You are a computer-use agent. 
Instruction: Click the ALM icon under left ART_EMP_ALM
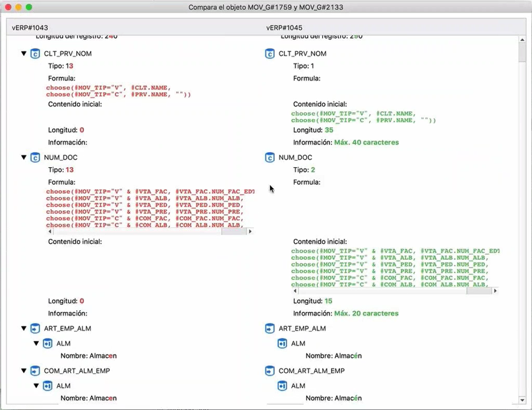[x=47, y=343]
